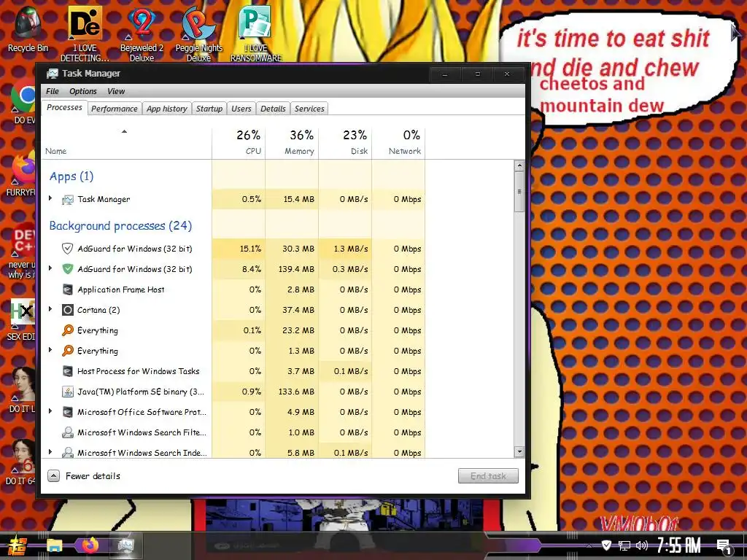
Task: Open File Explorer from the taskbar
Action: (54, 545)
